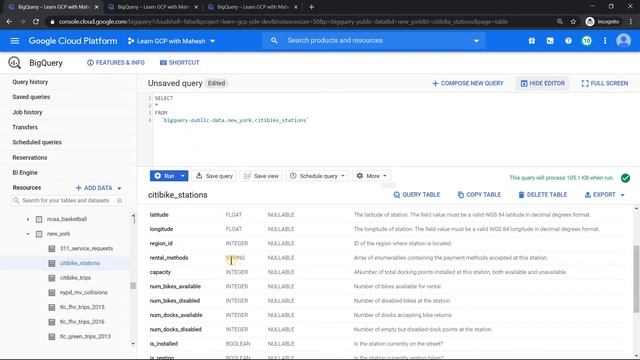This screenshot has width=640, height=360.
Task: Click the user account avatar
Action: point(623,40)
